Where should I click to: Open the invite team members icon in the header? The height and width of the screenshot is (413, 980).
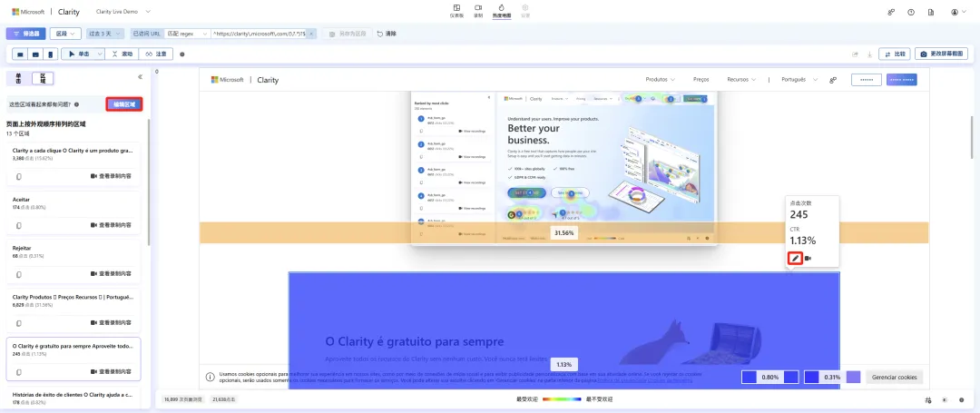click(x=891, y=12)
